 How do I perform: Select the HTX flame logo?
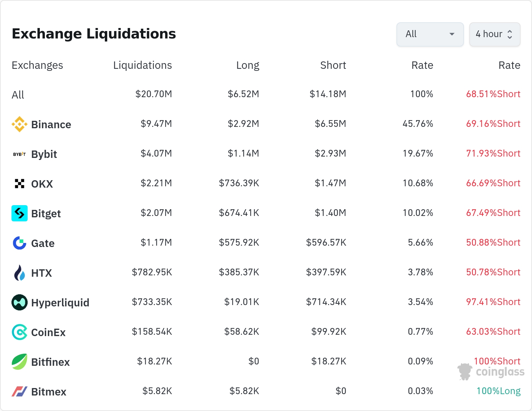(x=20, y=273)
